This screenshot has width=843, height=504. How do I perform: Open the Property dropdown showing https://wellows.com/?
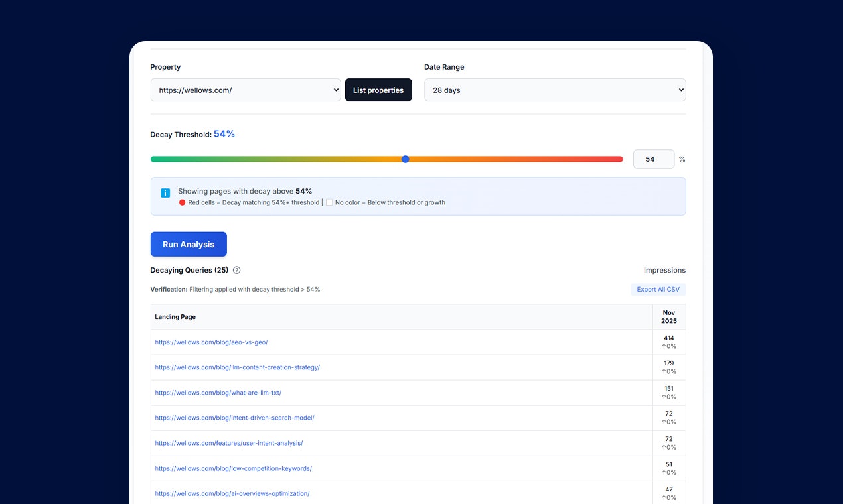(246, 90)
